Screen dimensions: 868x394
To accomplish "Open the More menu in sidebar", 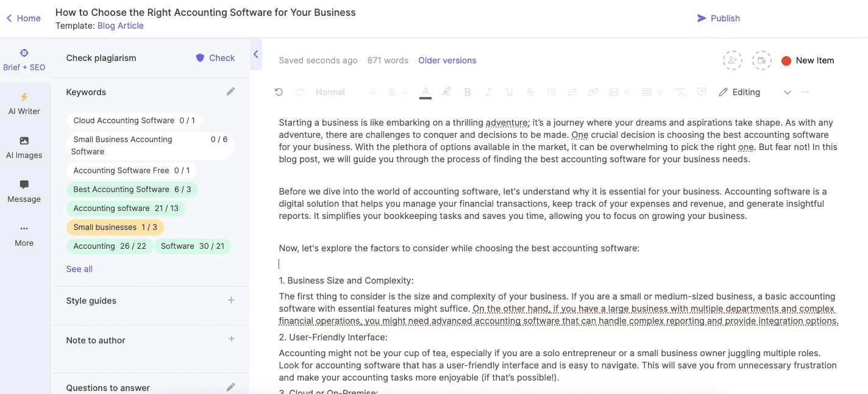I will click(x=24, y=235).
